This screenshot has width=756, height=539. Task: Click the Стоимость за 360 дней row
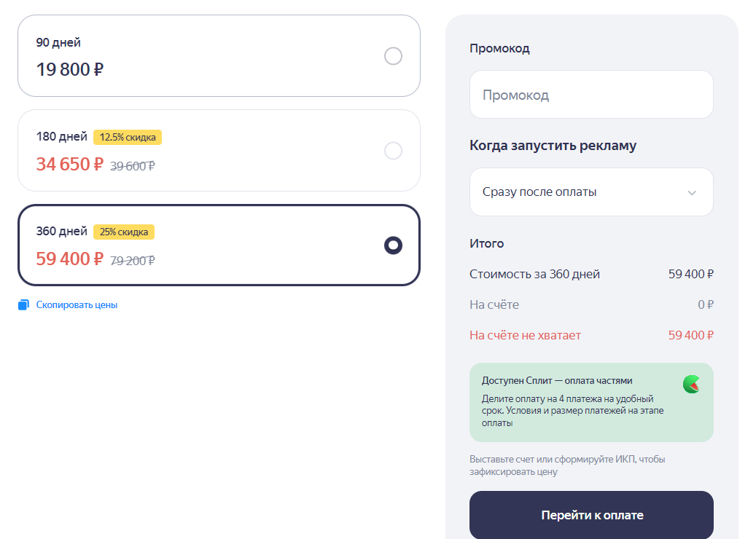pyautogui.click(x=591, y=274)
